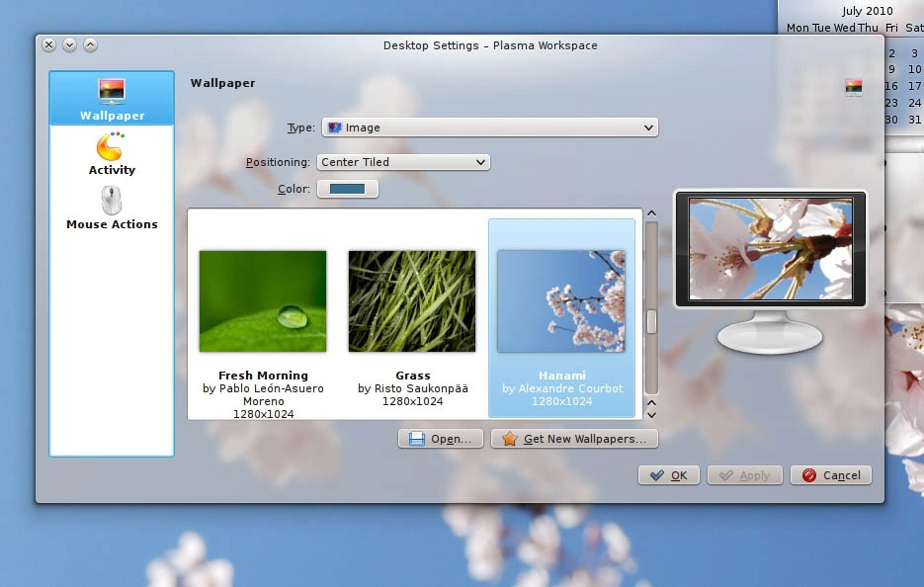Click the small wallpaper icon at top right
Image resolution: width=924 pixels, height=587 pixels.
tap(853, 87)
